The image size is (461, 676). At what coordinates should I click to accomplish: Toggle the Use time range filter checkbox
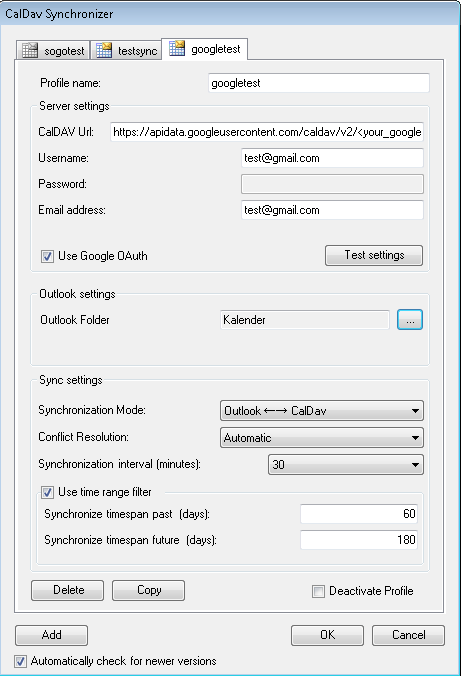click(x=47, y=492)
